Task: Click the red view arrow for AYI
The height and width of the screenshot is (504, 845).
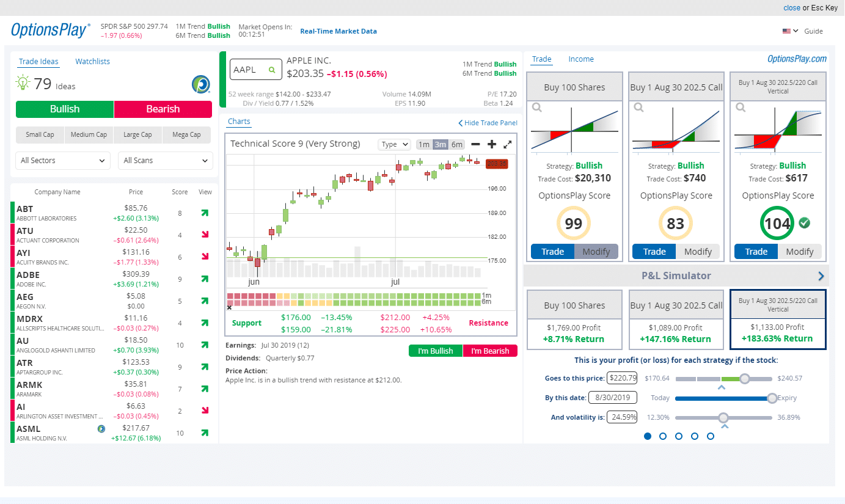Action: [x=205, y=257]
